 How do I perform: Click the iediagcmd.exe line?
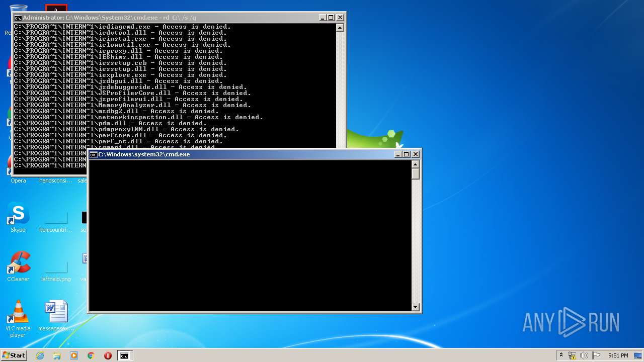click(x=122, y=27)
